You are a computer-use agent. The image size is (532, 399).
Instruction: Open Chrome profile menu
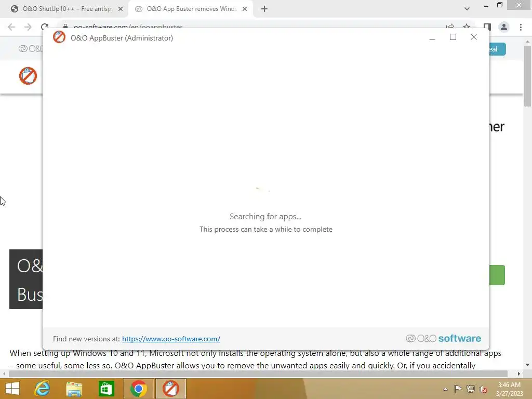(x=504, y=27)
